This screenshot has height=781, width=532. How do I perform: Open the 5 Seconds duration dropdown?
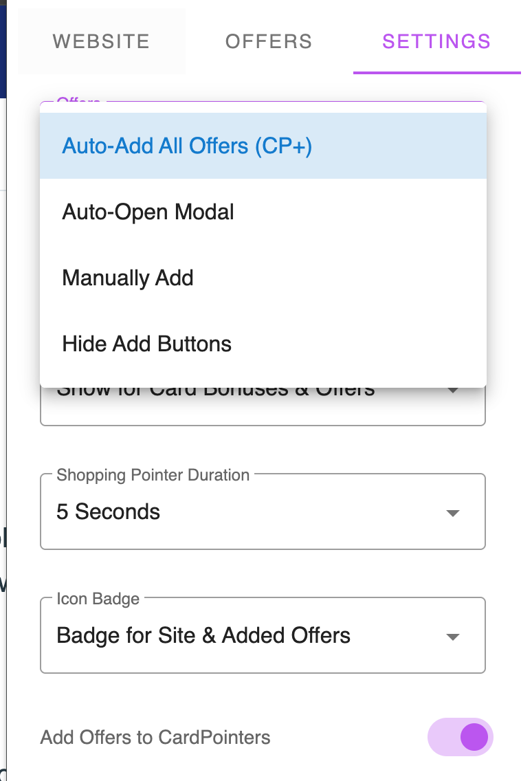pyautogui.click(x=263, y=511)
